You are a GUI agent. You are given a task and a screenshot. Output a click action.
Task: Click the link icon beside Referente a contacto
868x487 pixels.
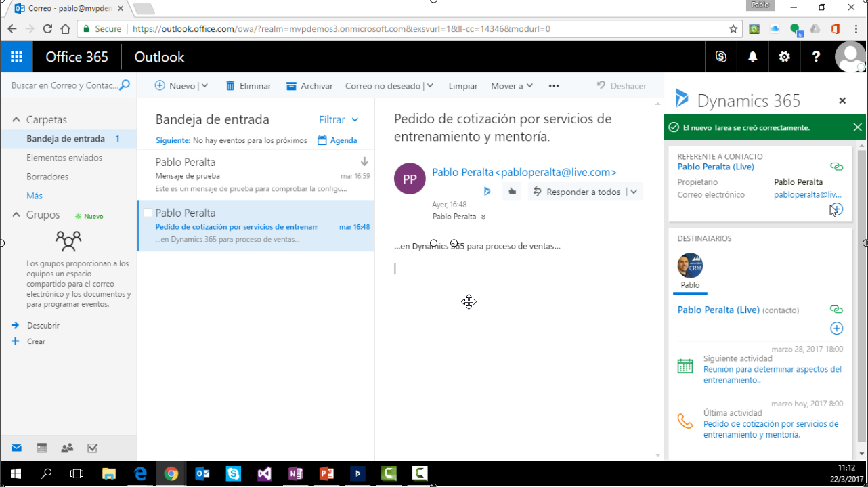coord(836,167)
